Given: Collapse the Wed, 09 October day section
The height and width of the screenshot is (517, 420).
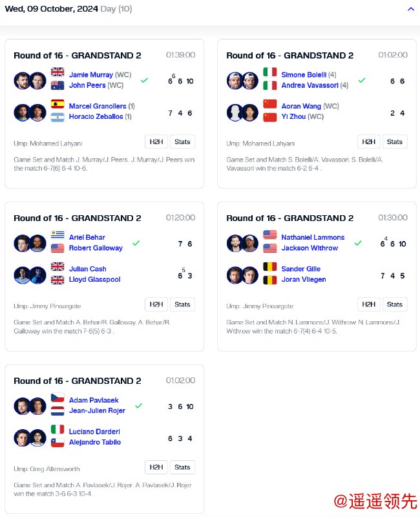Looking at the screenshot, I should [x=411, y=9].
